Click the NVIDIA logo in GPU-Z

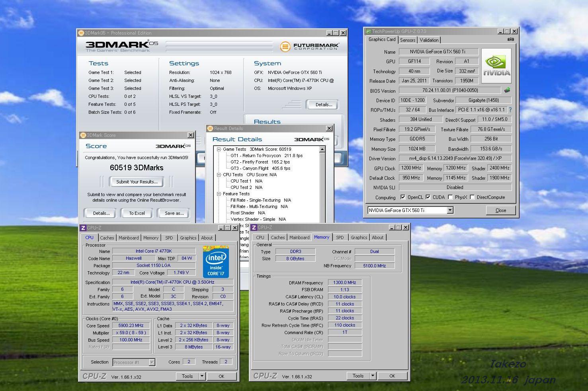pos(496,66)
